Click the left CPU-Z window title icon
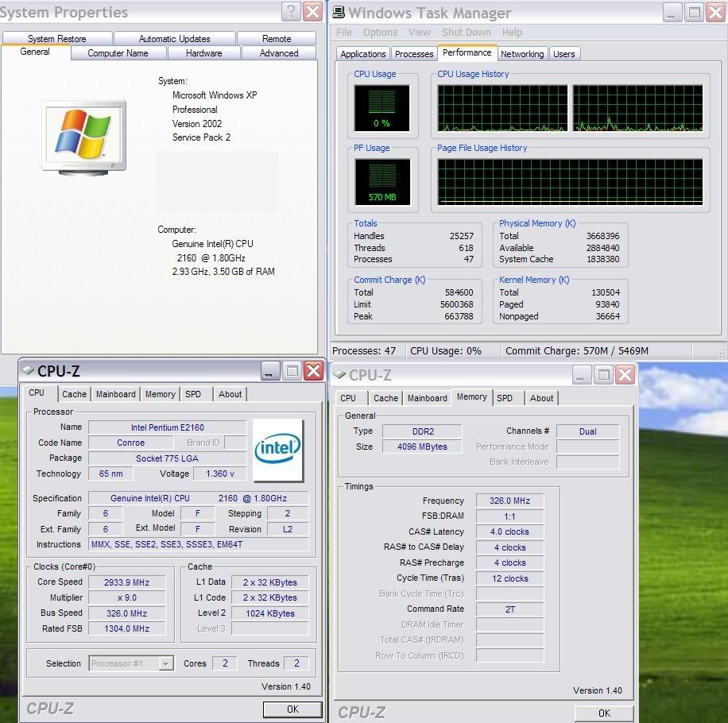The height and width of the screenshot is (723, 728). tap(28, 371)
